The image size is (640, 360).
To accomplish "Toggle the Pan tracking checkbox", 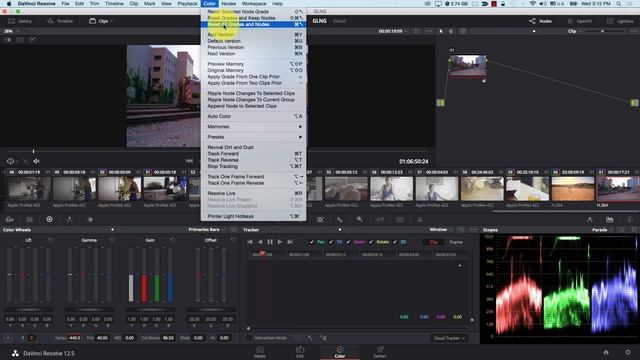I will [x=312, y=242].
